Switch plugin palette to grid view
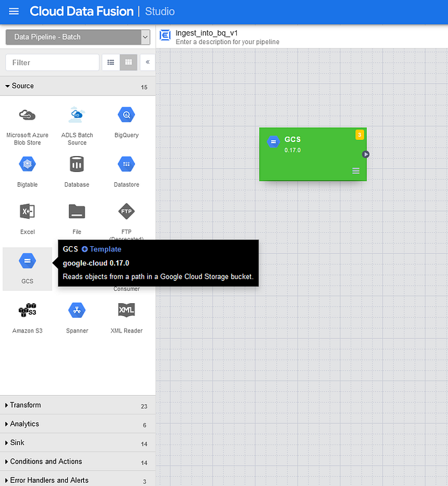Viewport: 448px width, 486px height. (129, 62)
